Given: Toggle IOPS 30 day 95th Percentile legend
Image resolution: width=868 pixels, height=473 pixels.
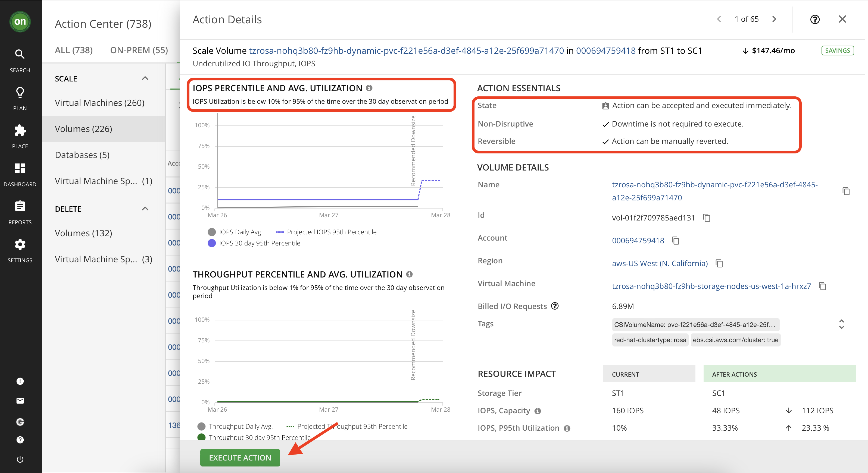Looking at the screenshot, I should point(254,243).
